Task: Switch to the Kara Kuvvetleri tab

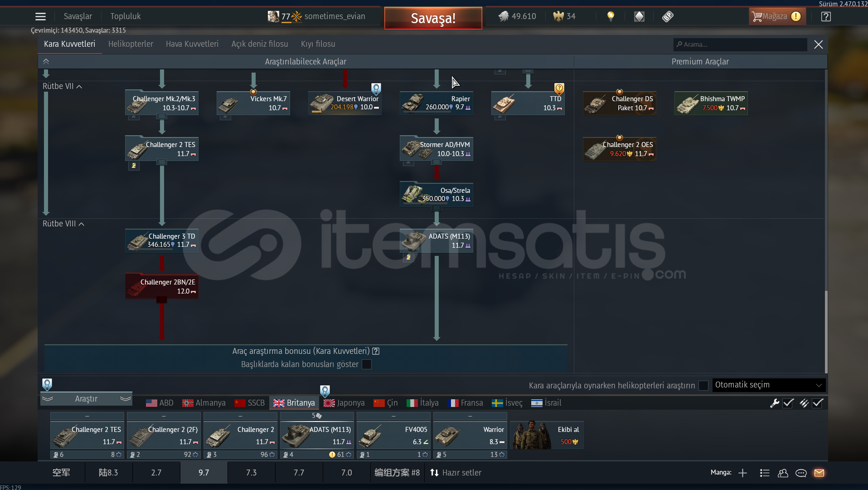Action: (x=69, y=44)
